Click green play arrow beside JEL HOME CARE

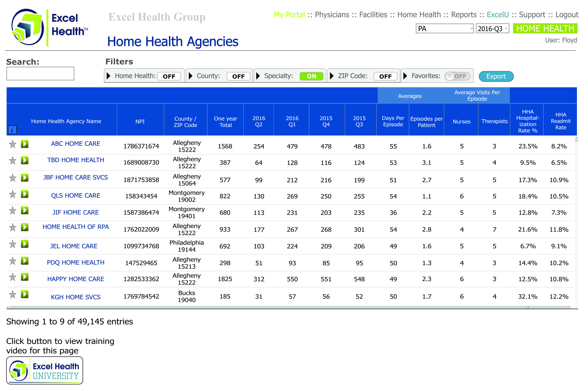(24, 244)
